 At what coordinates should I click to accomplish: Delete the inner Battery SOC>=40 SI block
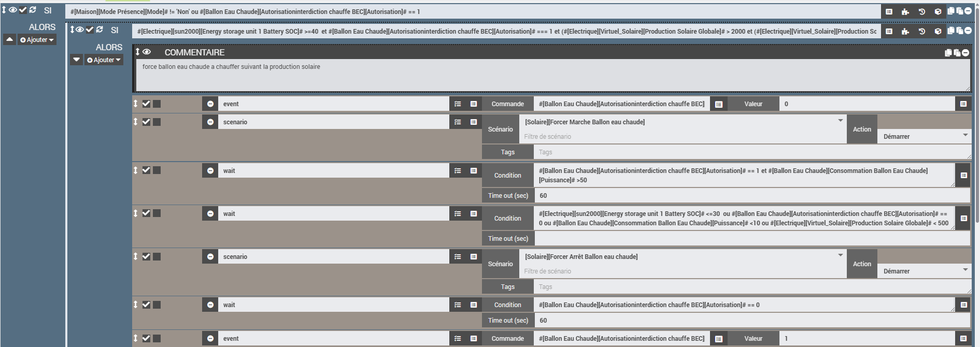(968, 31)
